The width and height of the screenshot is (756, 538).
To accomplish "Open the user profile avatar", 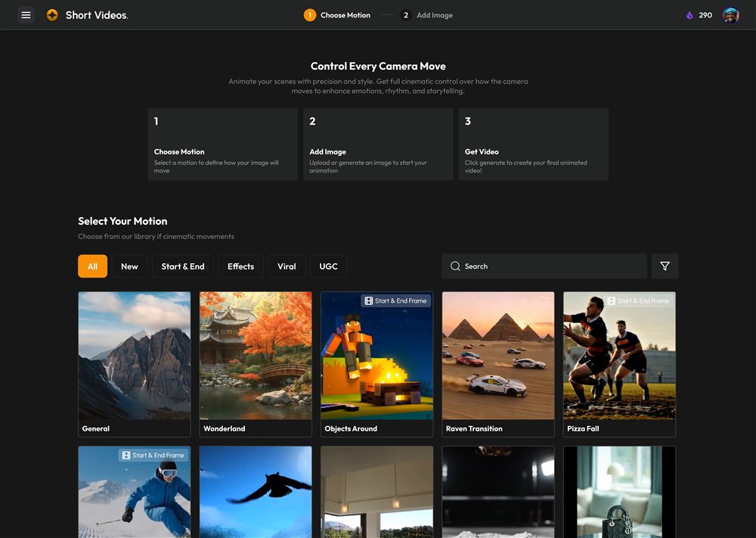I will (730, 15).
